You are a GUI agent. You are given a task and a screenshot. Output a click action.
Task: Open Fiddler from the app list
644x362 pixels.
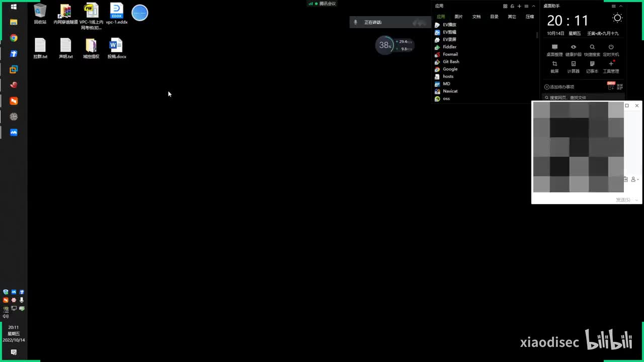click(x=446, y=47)
